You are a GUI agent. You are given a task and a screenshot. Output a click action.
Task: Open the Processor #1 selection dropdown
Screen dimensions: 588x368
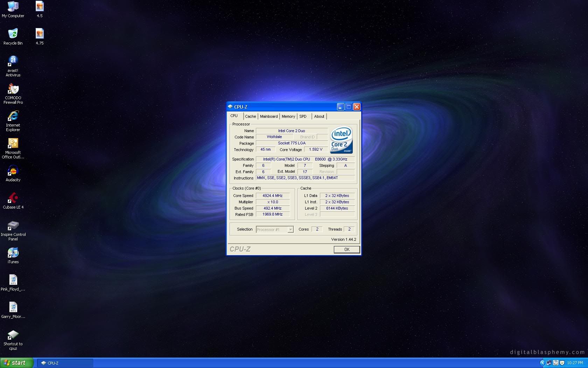point(290,229)
